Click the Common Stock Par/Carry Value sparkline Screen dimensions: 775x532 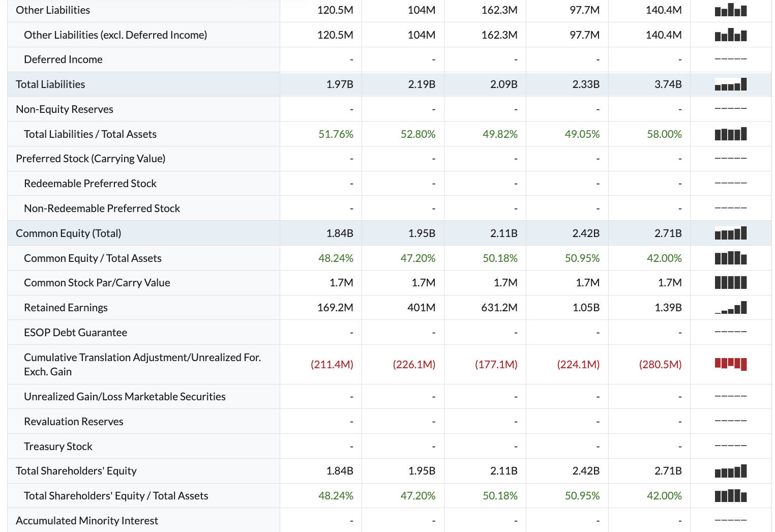(x=731, y=282)
